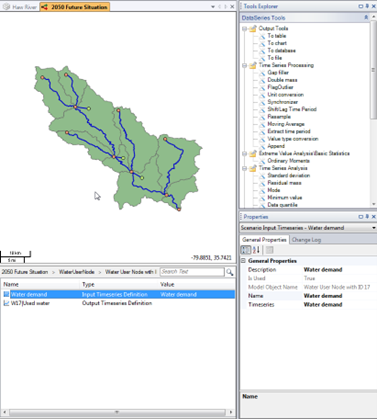Image resolution: width=377 pixels, height=419 pixels.
Task: Click into the Search Text field
Action: click(192, 272)
